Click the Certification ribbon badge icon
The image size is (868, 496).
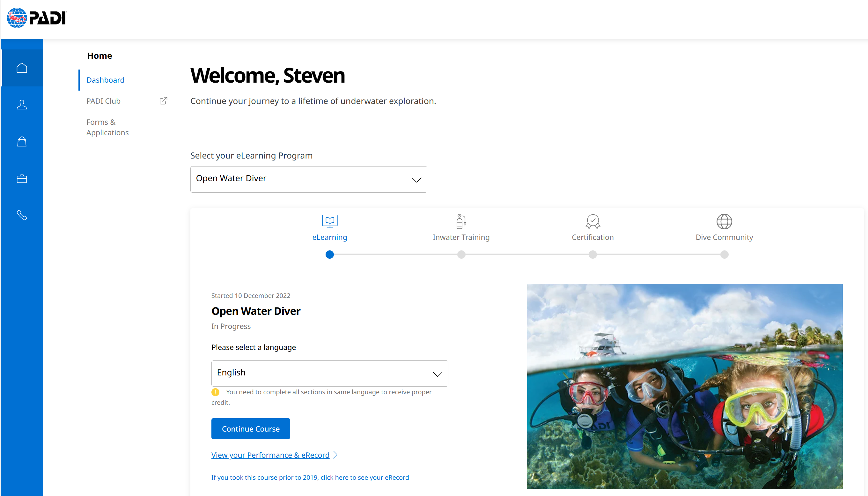coord(592,221)
